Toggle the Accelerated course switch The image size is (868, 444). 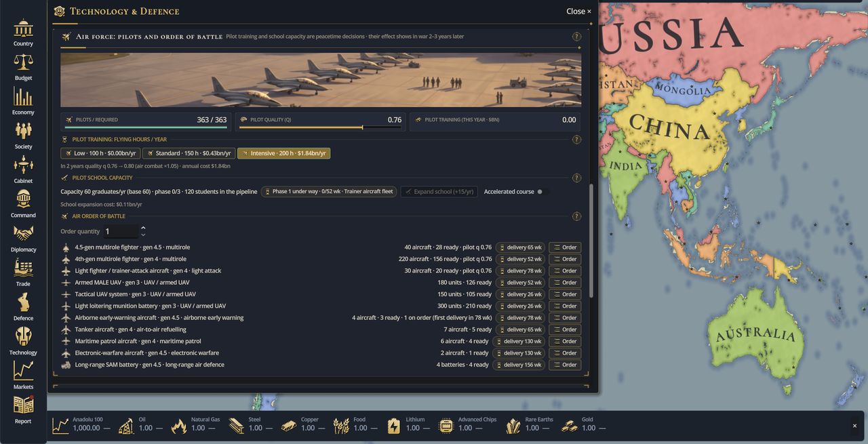click(540, 192)
